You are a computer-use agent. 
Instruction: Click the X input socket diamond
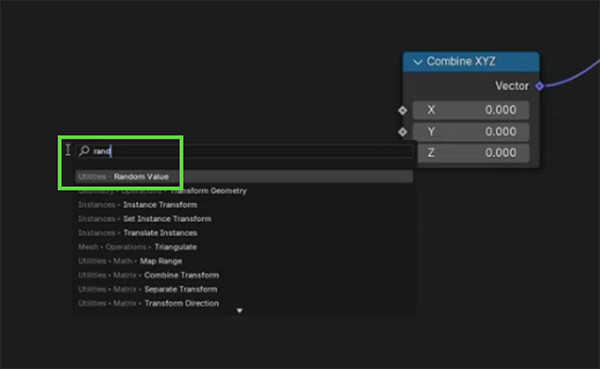click(x=403, y=110)
